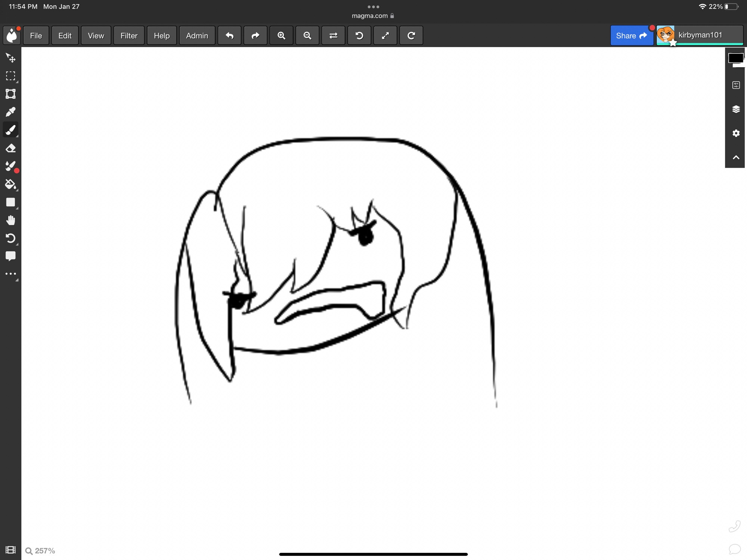Open the Edit menu
Image resolution: width=747 pixels, height=560 pixels.
pos(65,35)
